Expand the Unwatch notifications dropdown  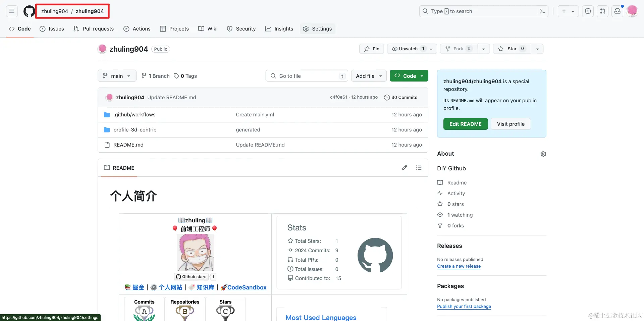point(412,49)
